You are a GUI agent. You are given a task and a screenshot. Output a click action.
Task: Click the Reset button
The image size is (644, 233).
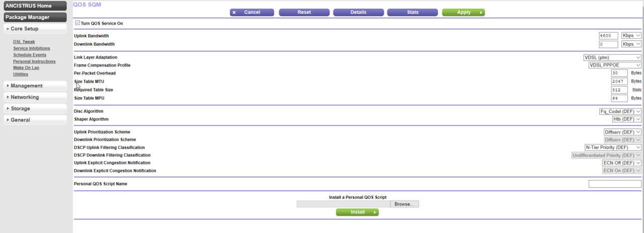pyautogui.click(x=304, y=12)
